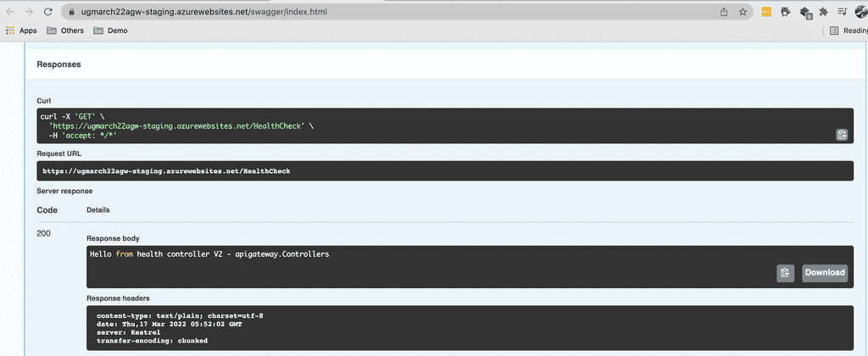Open the Reading list panel
Screen dimensions: 868x356
tap(849, 31)
